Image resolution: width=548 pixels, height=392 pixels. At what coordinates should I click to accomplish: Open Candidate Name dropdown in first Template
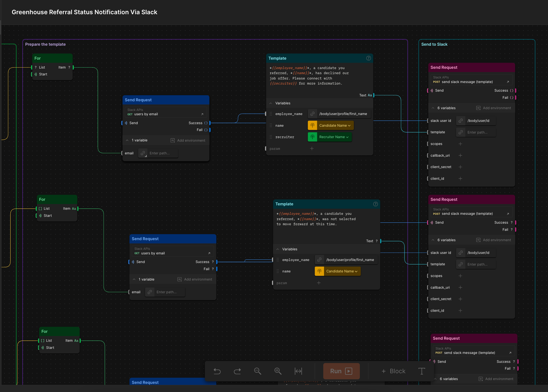click(331, 125)
